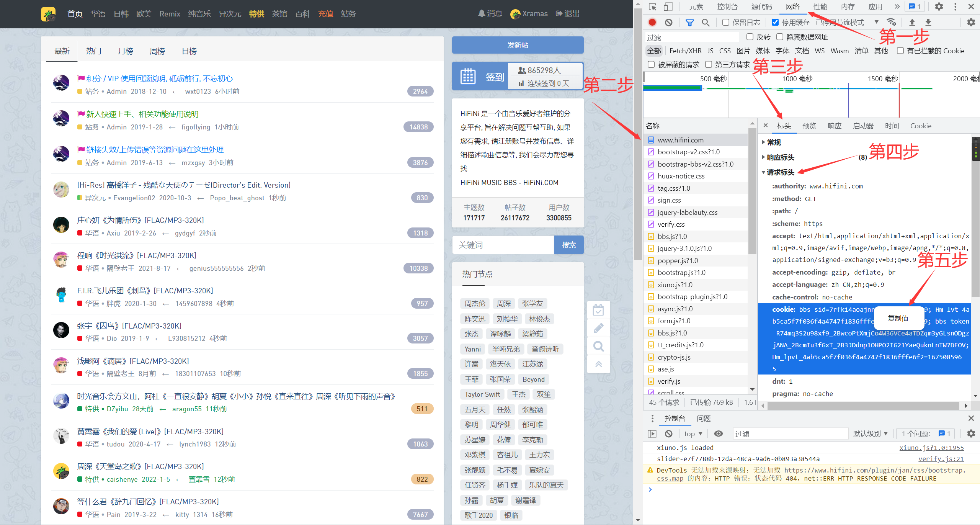Open console drawer three-dot menu
The width and height of the screenshot is (980, 525).
[x=652, y=418]
